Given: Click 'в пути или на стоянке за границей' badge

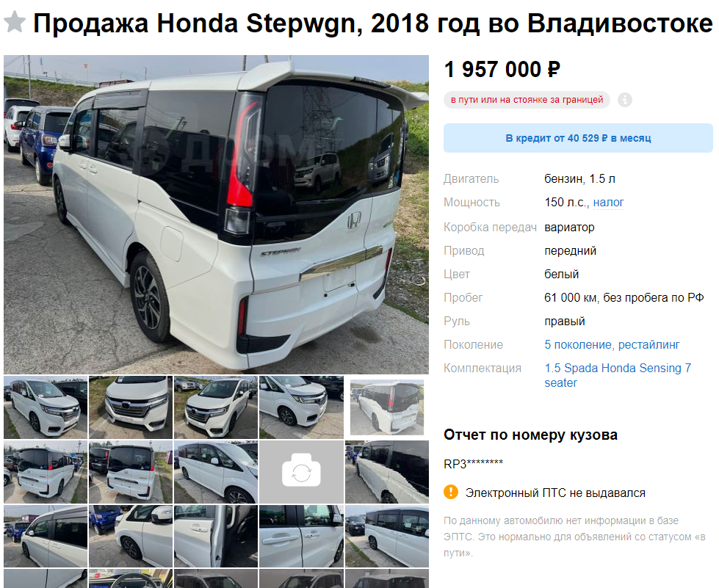Looking at the screenshot, I should [527, 99].
